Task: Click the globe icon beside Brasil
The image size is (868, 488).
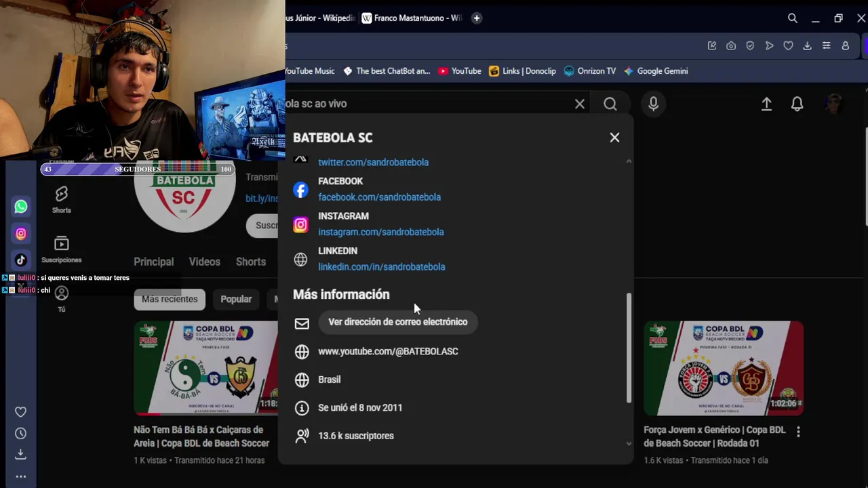Action: click(302, 380)
